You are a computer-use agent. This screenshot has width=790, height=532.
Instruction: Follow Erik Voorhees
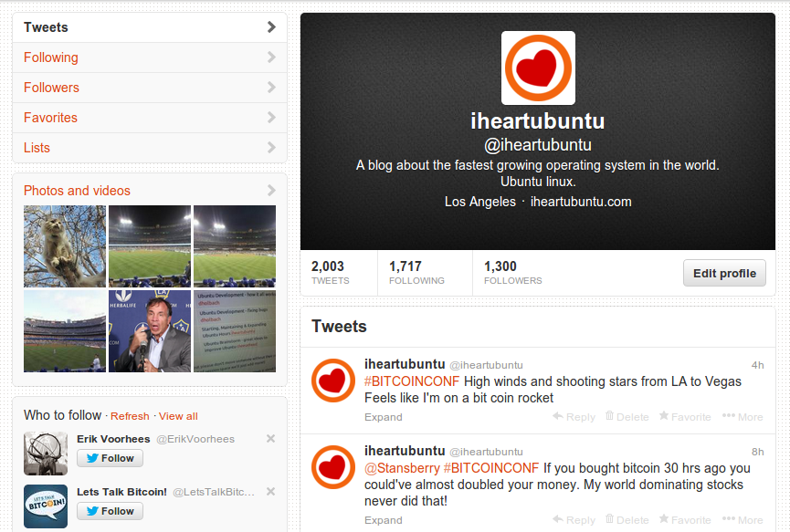click(x=110, y=458)
